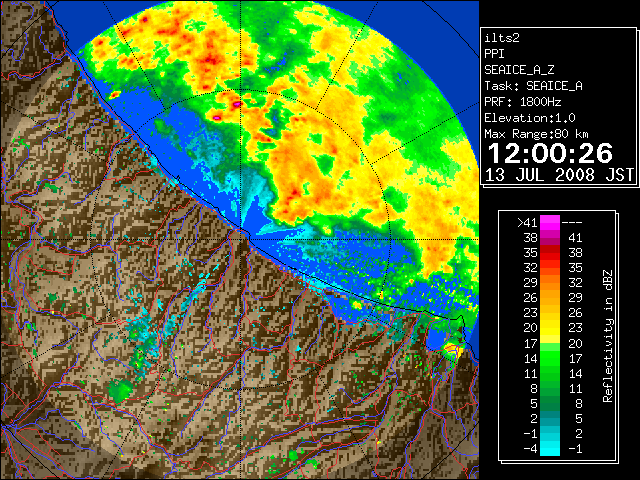Click the '-4' legend label
Viewport: 640px width, 480px height.
pos(530,449)
